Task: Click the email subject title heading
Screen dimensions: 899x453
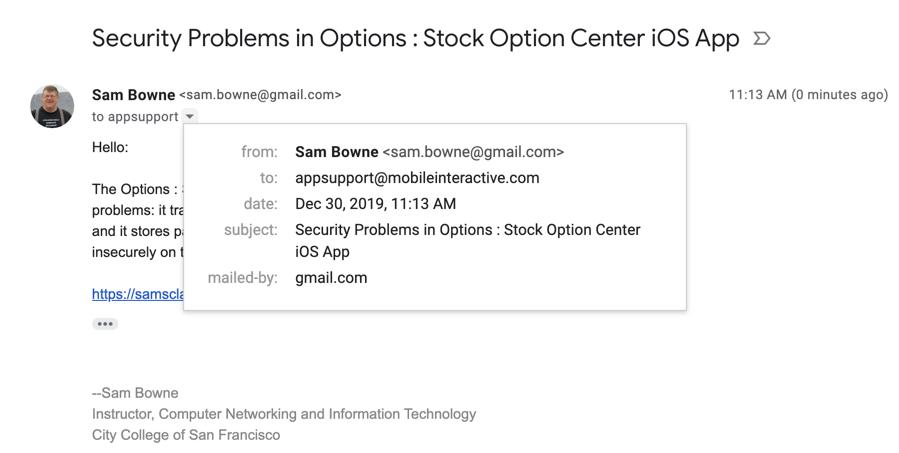Action: click(415, 39)
